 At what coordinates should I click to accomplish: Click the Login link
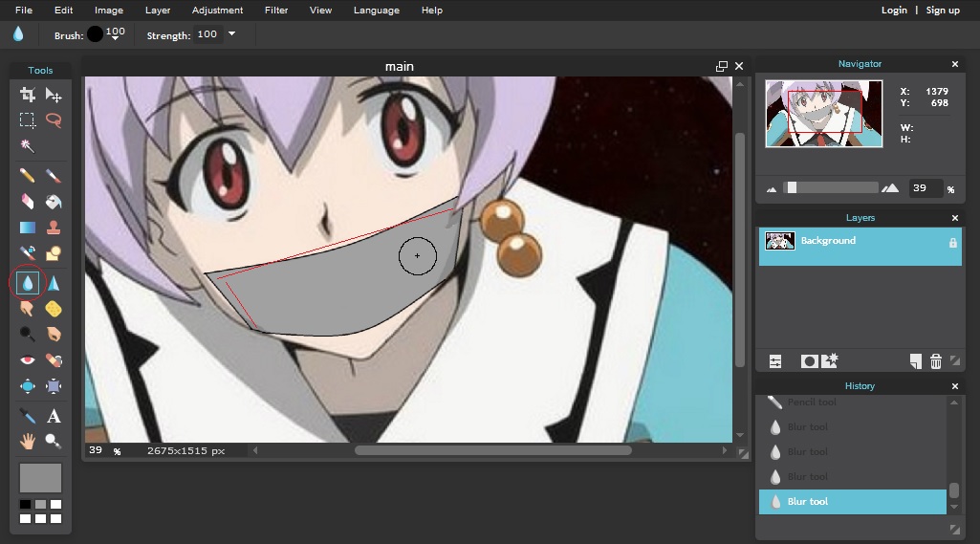point(894,10)
